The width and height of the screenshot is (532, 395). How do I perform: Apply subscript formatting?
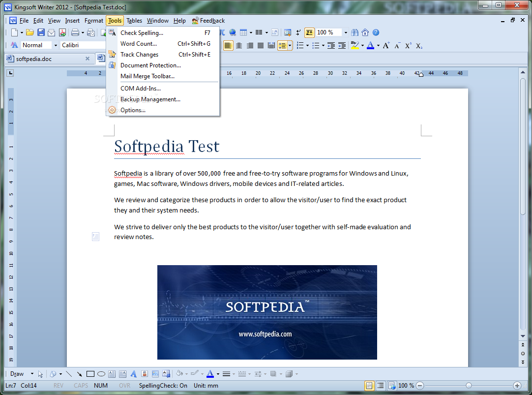tap(419, 45)
